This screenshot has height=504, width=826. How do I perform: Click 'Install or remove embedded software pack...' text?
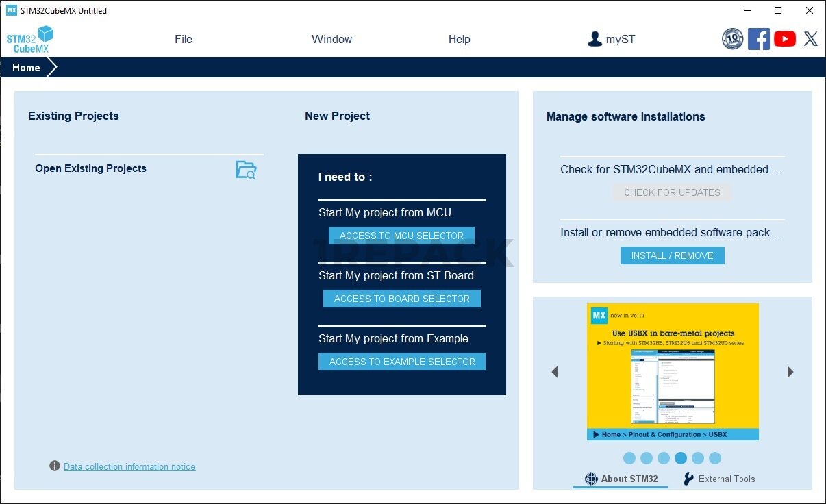tap(670, 232)
